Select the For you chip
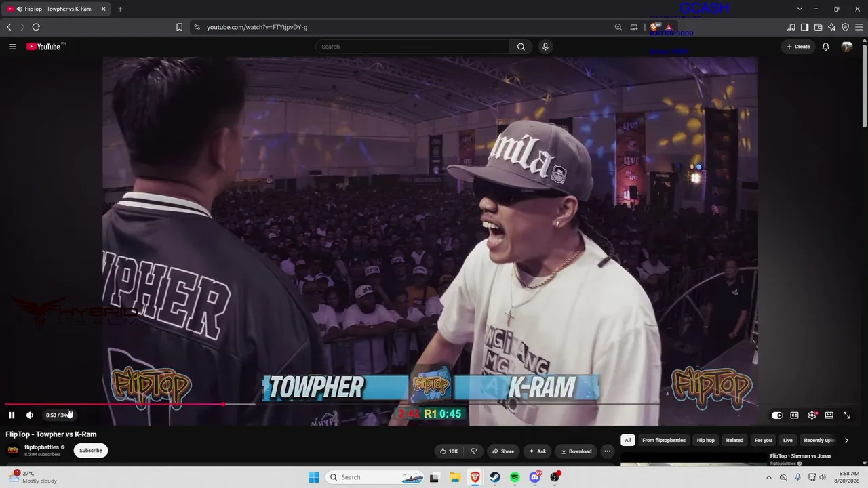Image resolution: width=868 pixels, height=488 pixels. [764, 441]
